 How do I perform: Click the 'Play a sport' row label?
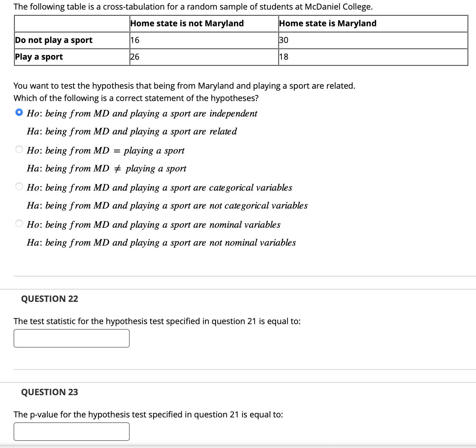coord(39,57)
